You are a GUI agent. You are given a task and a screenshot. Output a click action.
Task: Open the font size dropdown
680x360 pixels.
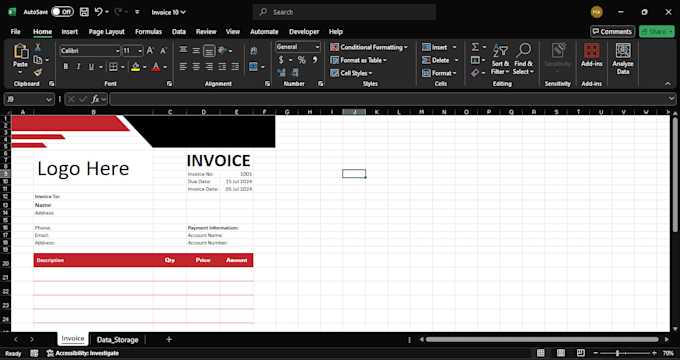(140, 51)
